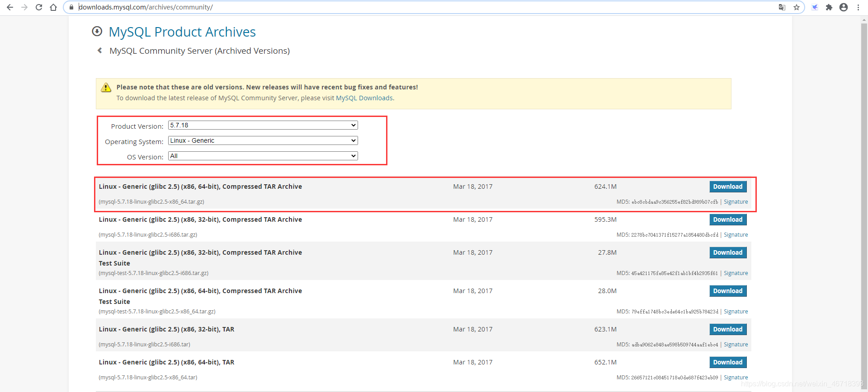Image resolution: width=868 pixels, height=392 pixels.
Task: Open the bird extension icon
Action: tap(815, 7)
